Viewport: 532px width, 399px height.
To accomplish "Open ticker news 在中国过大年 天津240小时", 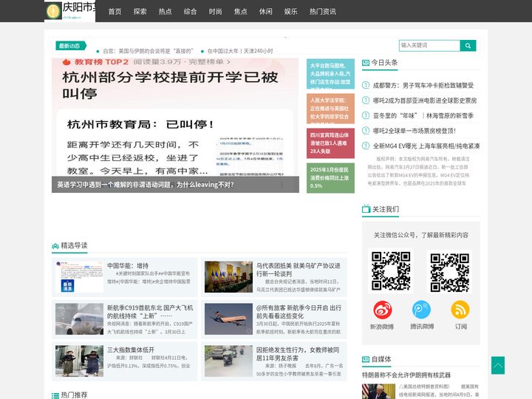I will point(240,51).
